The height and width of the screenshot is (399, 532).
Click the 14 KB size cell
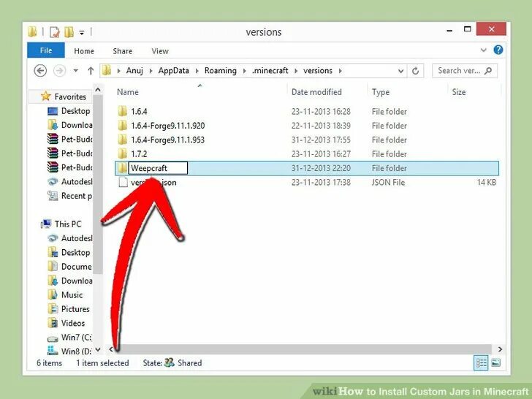[487, 182]
